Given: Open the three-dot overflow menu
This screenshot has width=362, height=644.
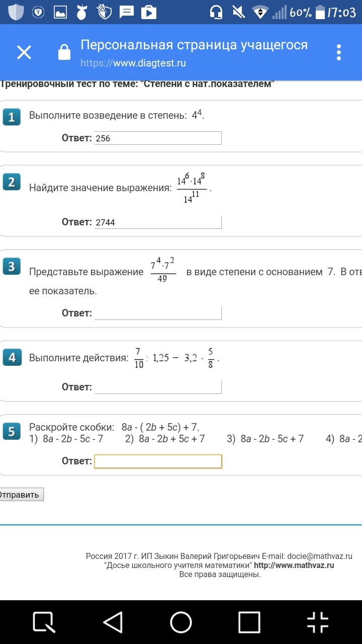Looking at the screenshot, I should (339, 52).
